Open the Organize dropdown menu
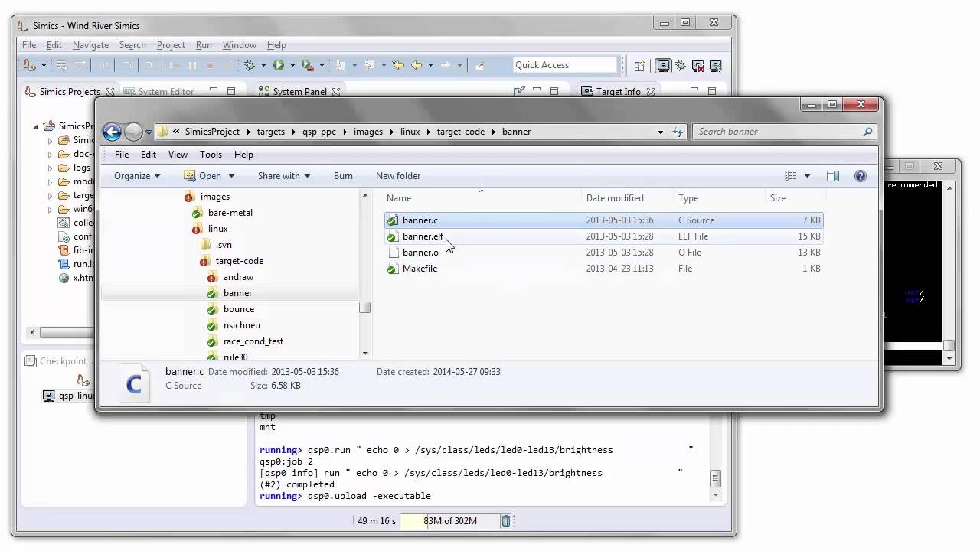980x551 pixels. point(136,176)
